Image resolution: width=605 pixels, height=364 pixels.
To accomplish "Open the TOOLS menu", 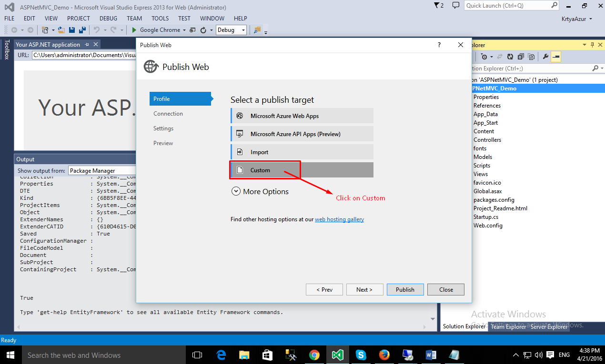I will [160, 19].
